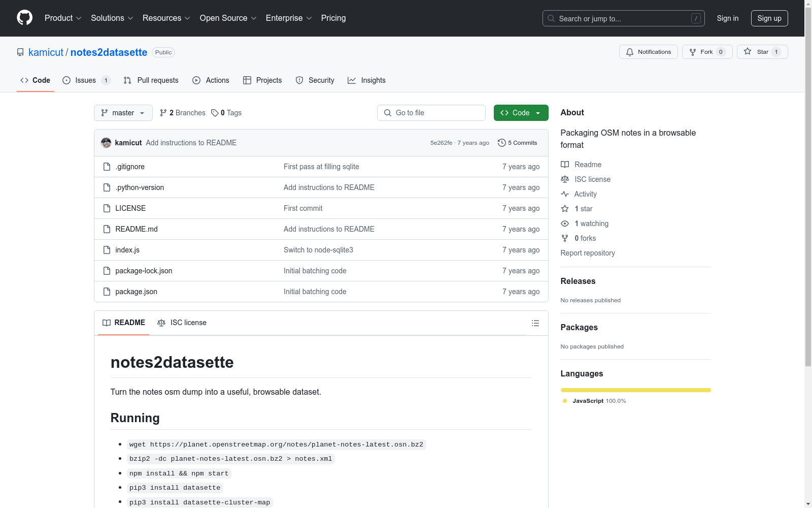Click the file icon for package.json
The width and height of the screenshot is (812, 508).
(107, 292)
